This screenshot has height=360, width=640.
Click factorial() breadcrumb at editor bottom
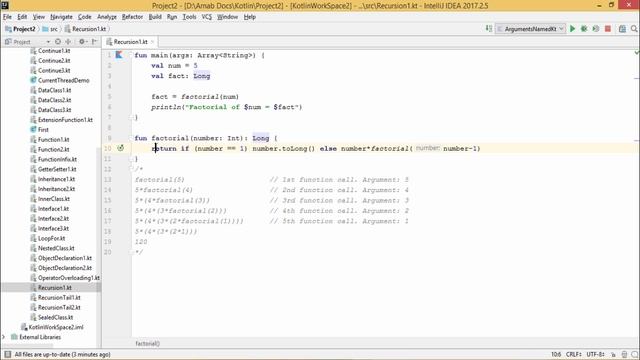click(x=147, y=344)
